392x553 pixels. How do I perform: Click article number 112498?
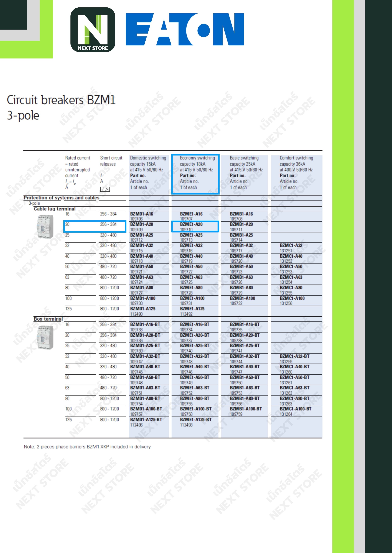186,425
